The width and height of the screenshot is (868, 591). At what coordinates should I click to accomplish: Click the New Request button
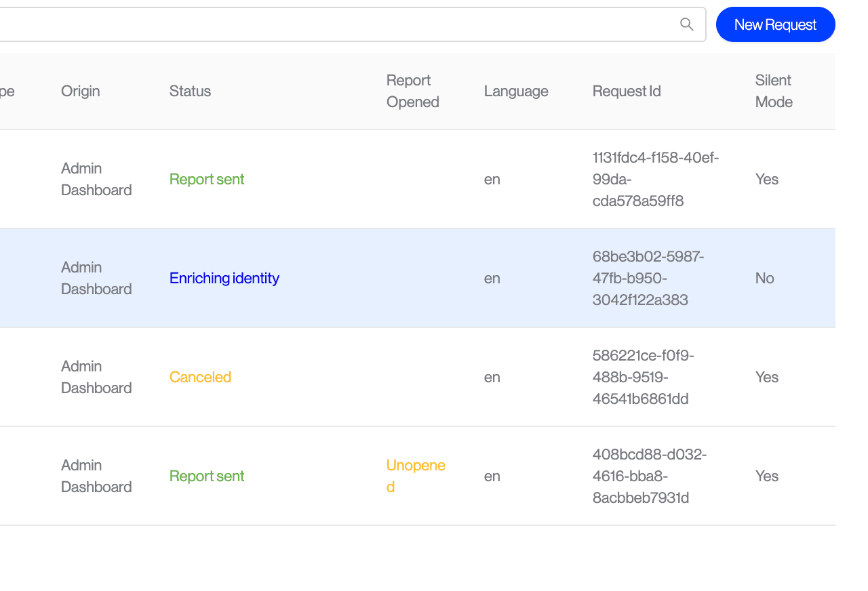point(775,24)
